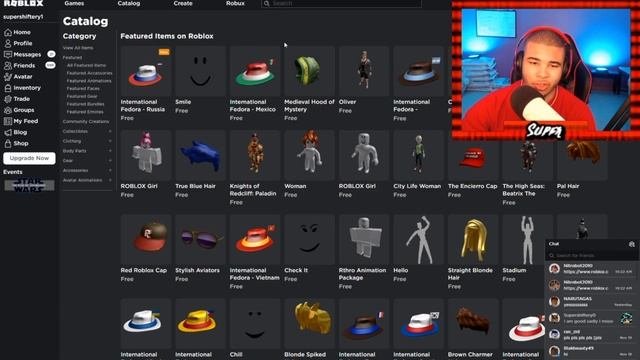Select View All Items category link
The image size is (640, 360).
coord(78,48)
